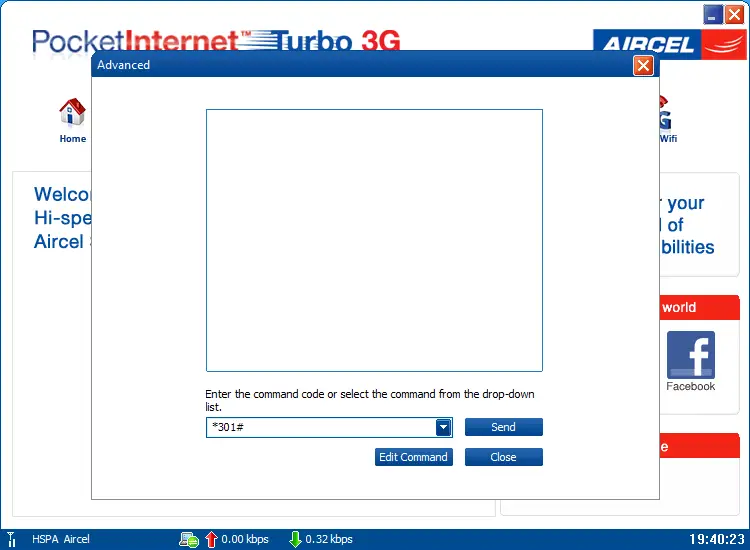
Task: Click the network connection status icon
Action: [x=188, y=539]
